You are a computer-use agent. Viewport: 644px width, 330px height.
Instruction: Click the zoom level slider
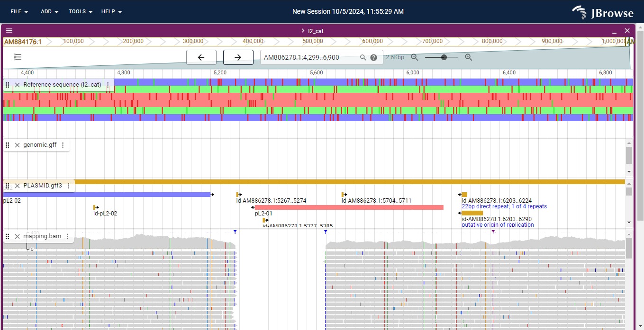442,57
